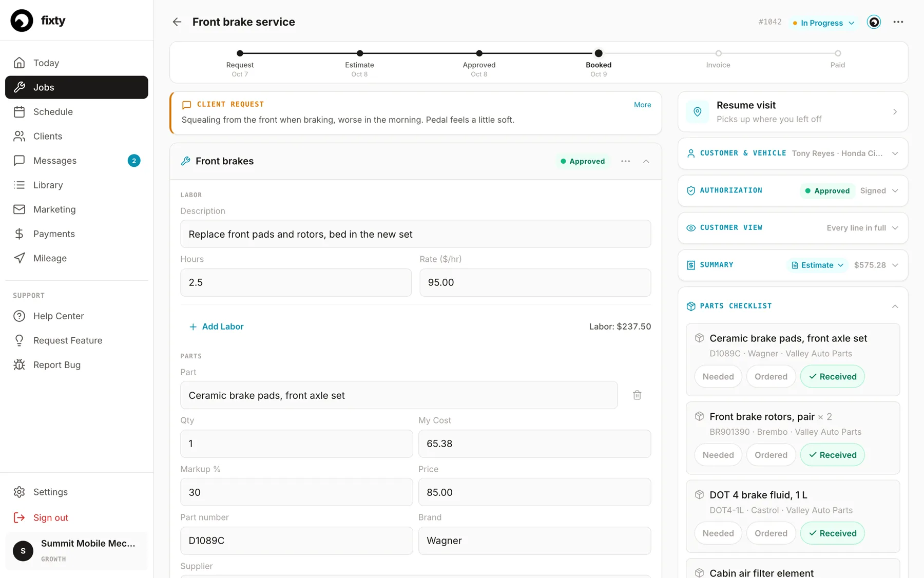The width and height of the screenshot is (924, 578).
Task: Open Jobs in the sidebar
Action: 76,87
